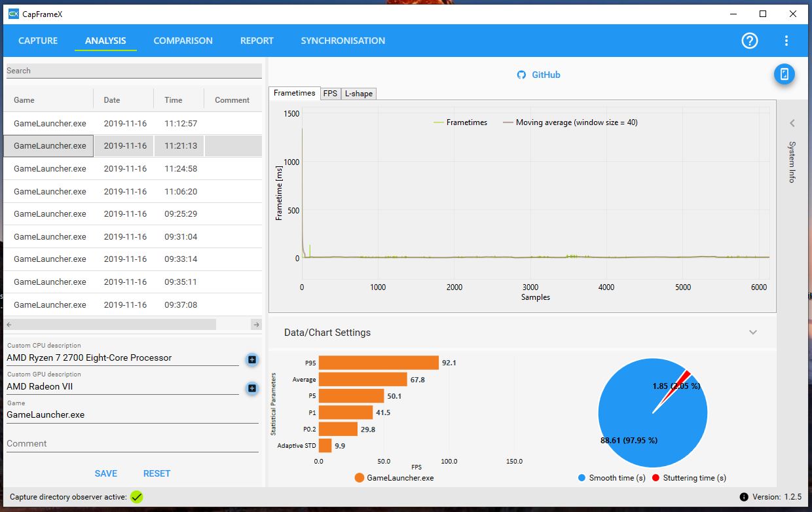Screen dimensions: 812x512
Task: Switch to the FPS chart tab
Action: pyautogui.click(x=331, y=94)
